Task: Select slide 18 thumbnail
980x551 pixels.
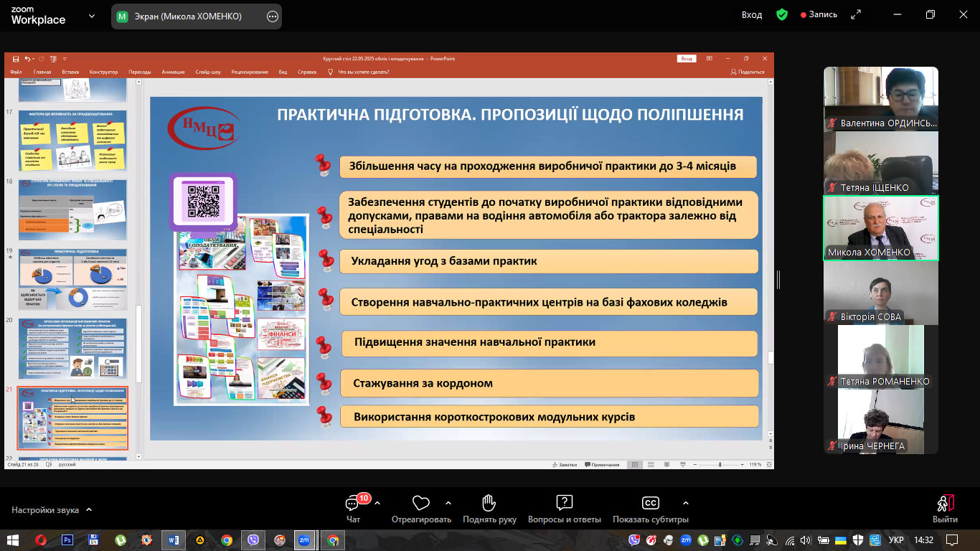Action: click(x=72, y=210)
